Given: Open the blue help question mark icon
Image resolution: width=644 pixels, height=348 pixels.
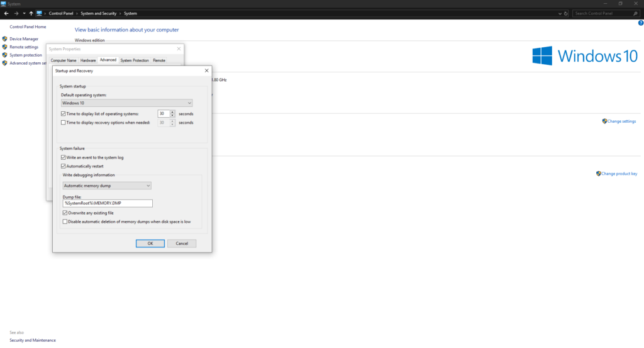Looking at the screenshot, I should click(x=641, y=23).
